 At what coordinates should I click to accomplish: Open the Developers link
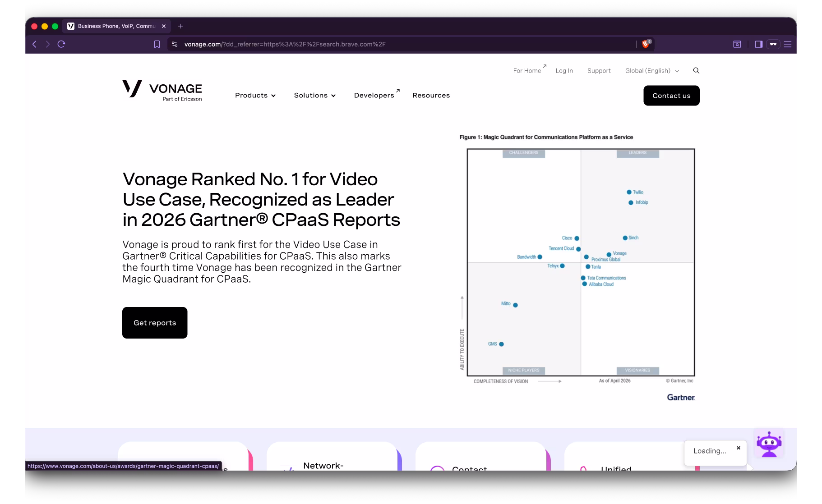(376, 95)
